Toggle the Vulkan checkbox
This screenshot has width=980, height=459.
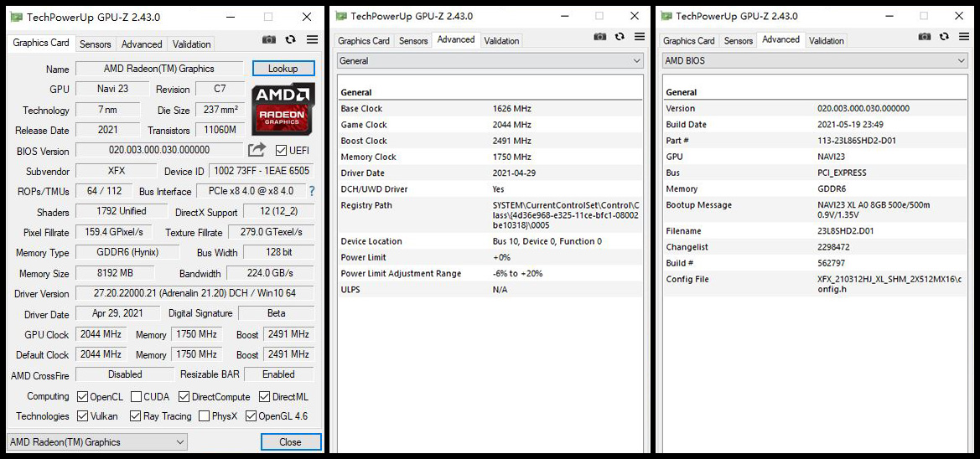click(x=82, y=416)
